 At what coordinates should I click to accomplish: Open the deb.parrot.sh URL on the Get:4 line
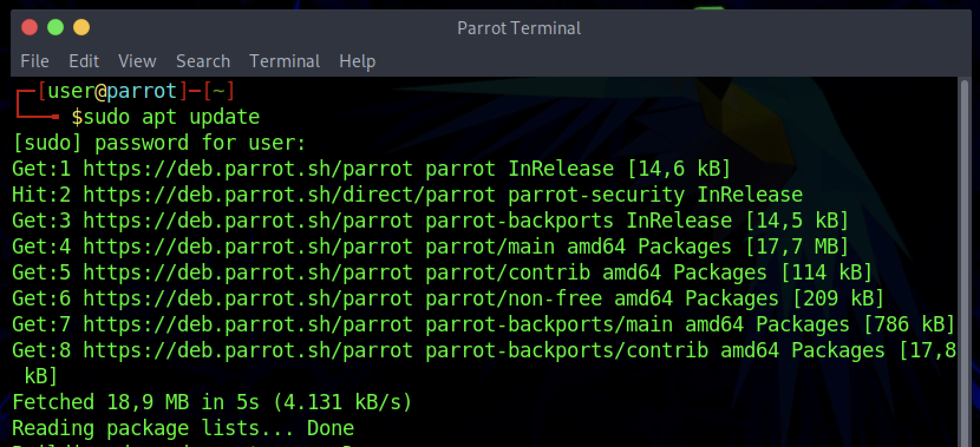coord(248,246)
